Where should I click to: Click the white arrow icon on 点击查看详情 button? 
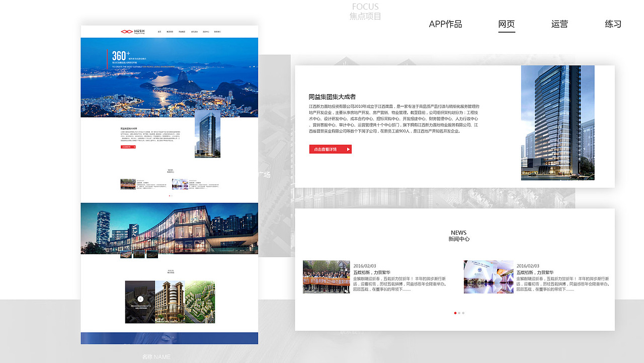(348, 149)
